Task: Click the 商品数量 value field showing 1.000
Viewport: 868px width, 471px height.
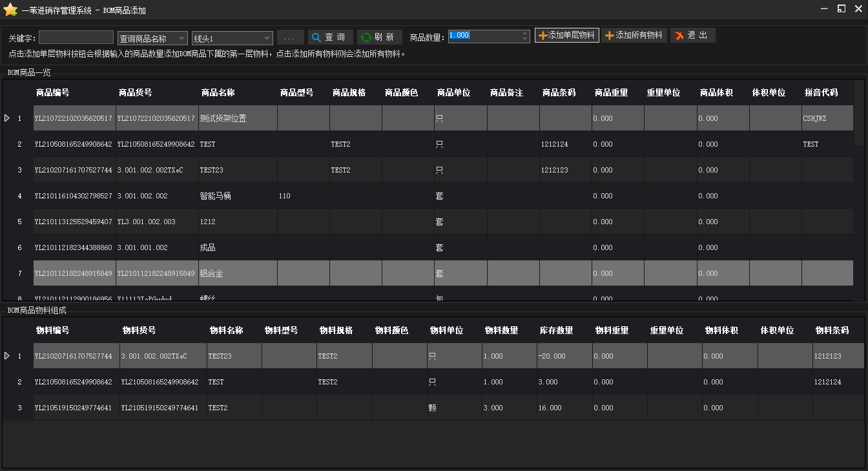Action: (484, 36)
